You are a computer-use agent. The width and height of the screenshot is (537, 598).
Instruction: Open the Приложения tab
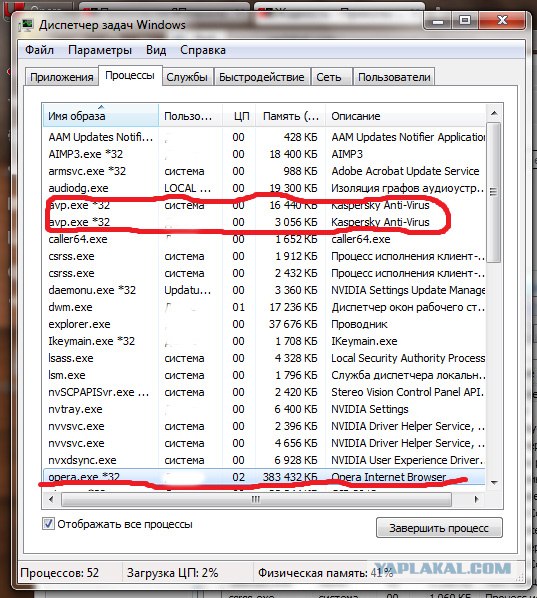pos(62,77)
